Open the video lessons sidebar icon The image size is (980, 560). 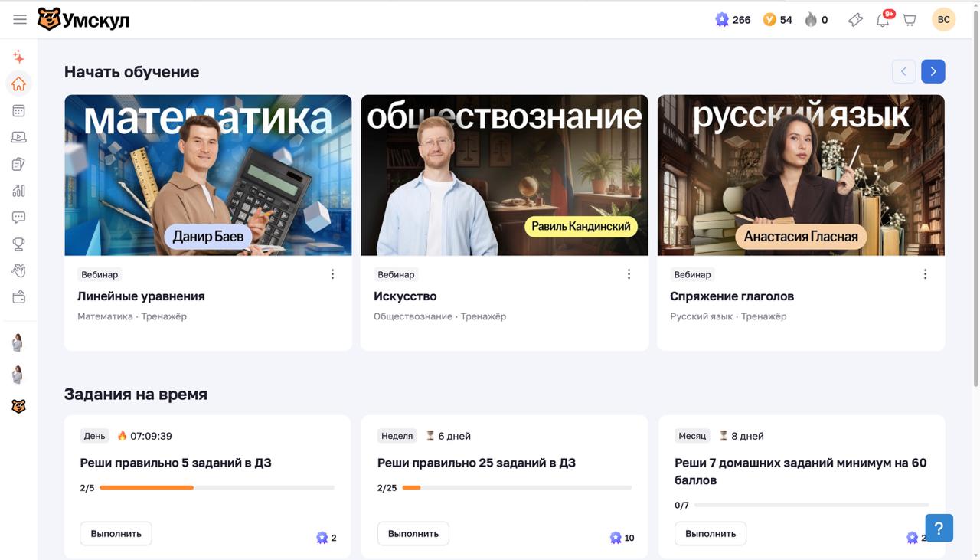(19, 138)
